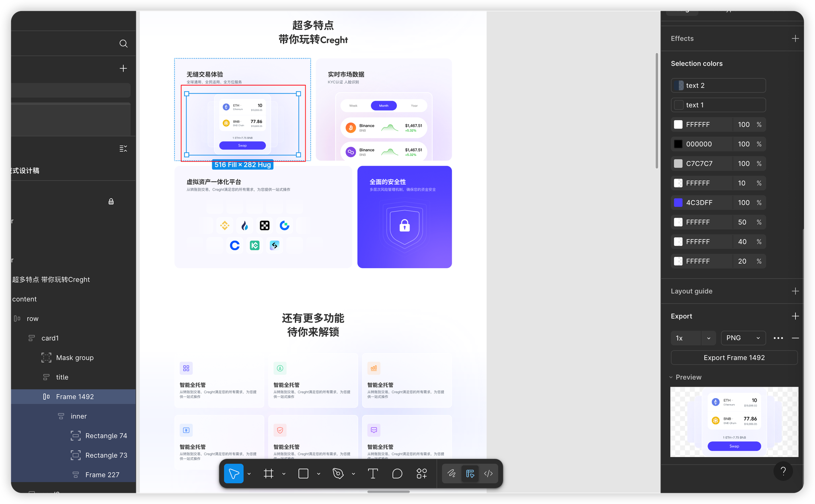The image size is (815, 504).
Task: Select the Pen tool
Action: [338, 473]
